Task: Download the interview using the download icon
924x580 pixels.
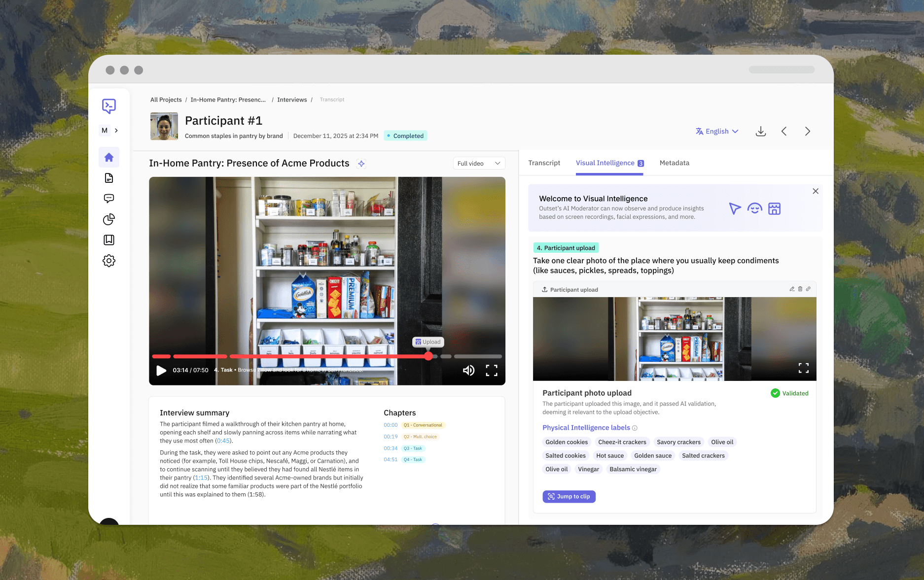Action: point(761,131)
